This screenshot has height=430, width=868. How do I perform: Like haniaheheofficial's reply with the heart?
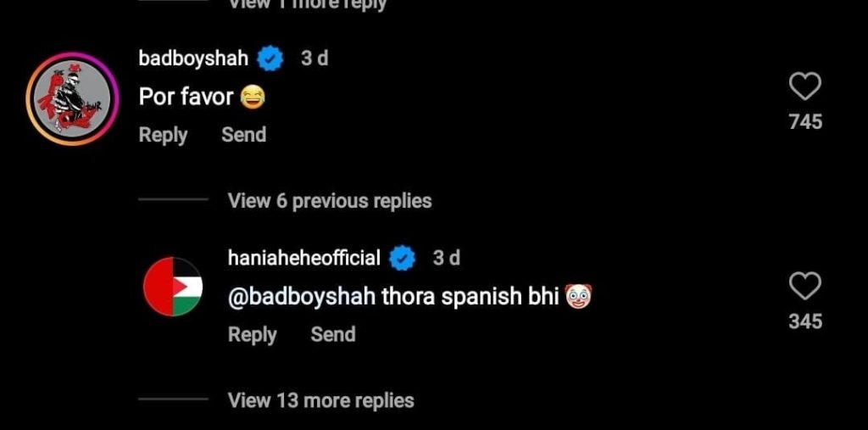(804, 288)
